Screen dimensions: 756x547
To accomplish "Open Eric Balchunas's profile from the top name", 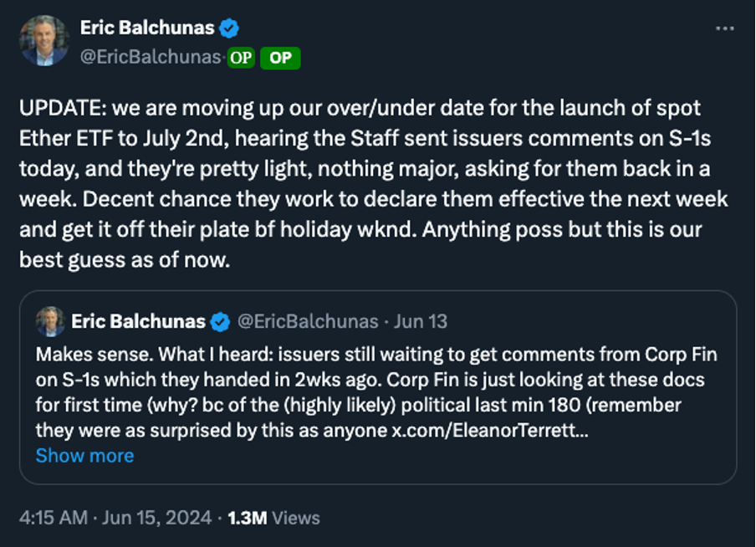I will [147, 28].
